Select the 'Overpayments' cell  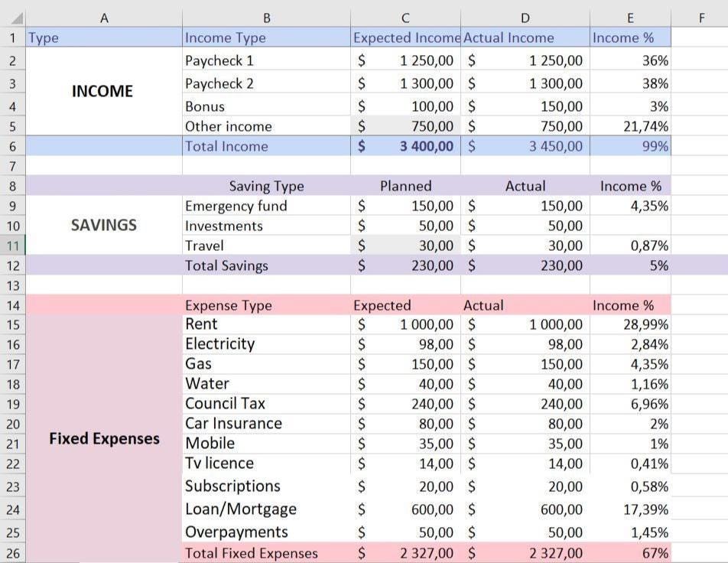tap(266, 532)
